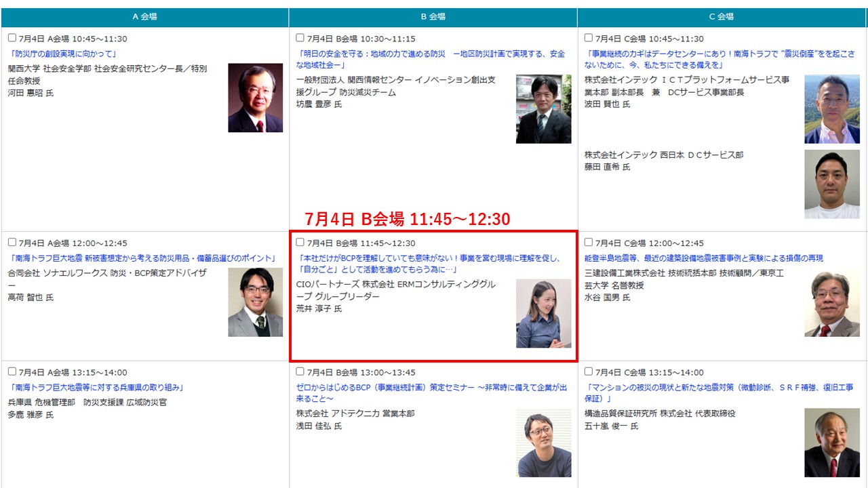
Task: Click 河田 惠昭 speaker photo
Action: click(x=256, y=98)
